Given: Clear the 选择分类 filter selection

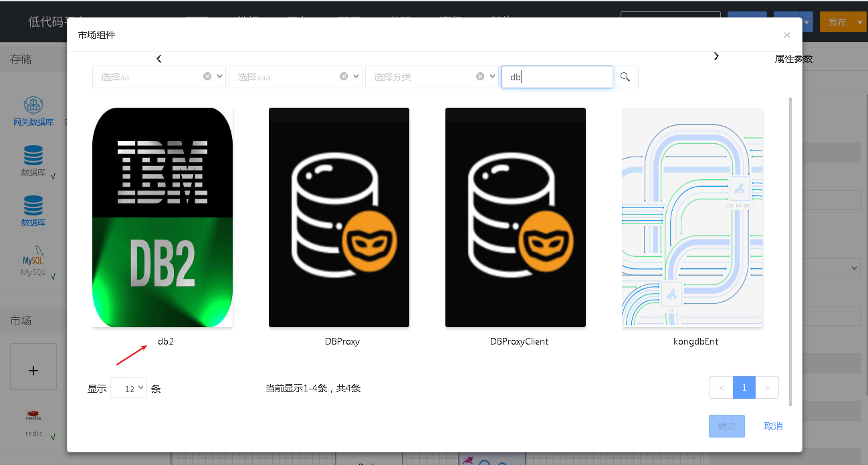Looking at the screenshot, I should pyautogui.click(x=481, y=76).
